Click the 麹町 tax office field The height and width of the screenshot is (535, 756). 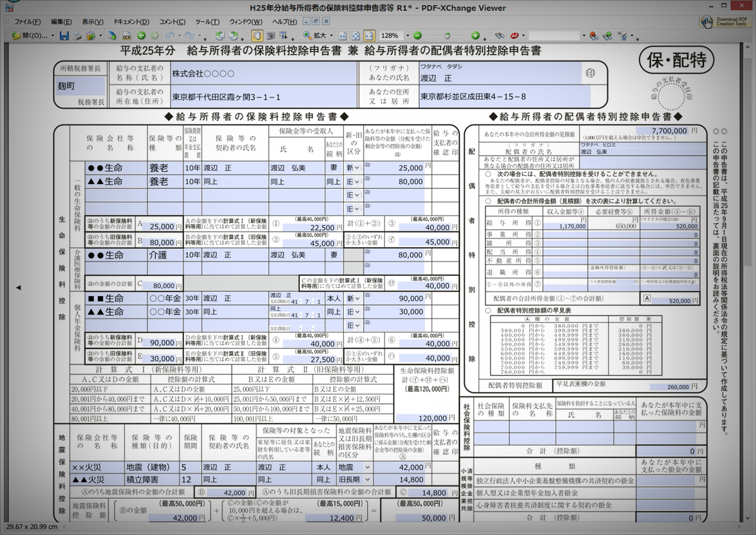pos(79,86)
